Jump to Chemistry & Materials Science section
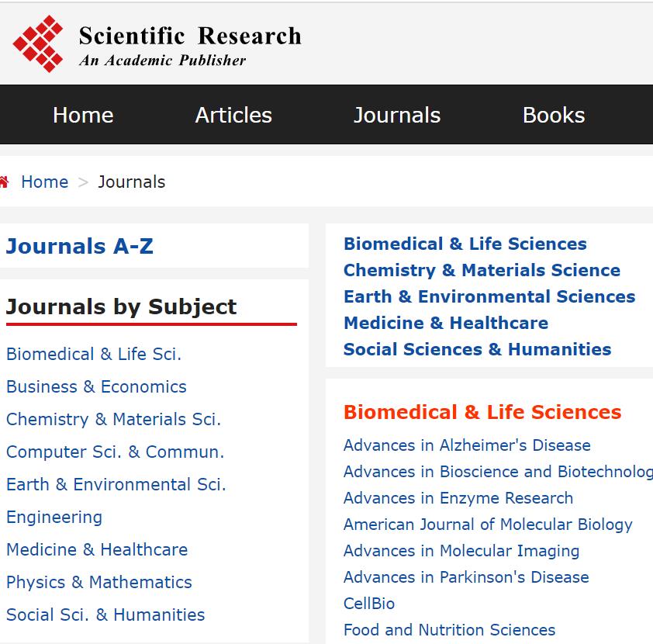 tap(482, 271)
